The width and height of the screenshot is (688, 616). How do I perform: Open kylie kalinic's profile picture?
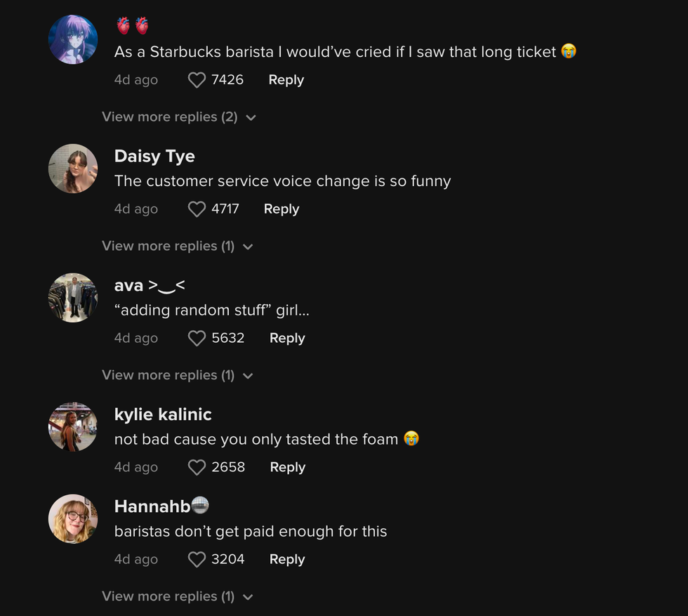pyautogui.click(x=73, y=426)
